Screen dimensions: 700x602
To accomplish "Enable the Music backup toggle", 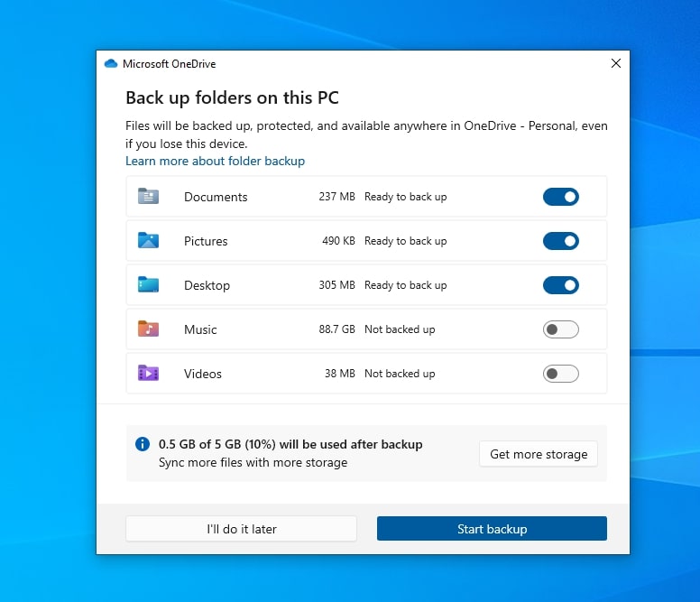I will (x=561, y=329).
